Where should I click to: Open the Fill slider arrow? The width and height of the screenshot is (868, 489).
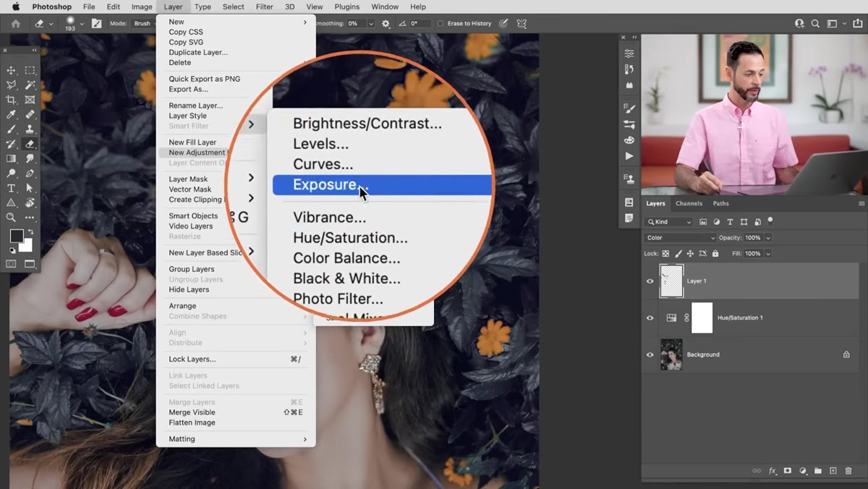[768, 254]
